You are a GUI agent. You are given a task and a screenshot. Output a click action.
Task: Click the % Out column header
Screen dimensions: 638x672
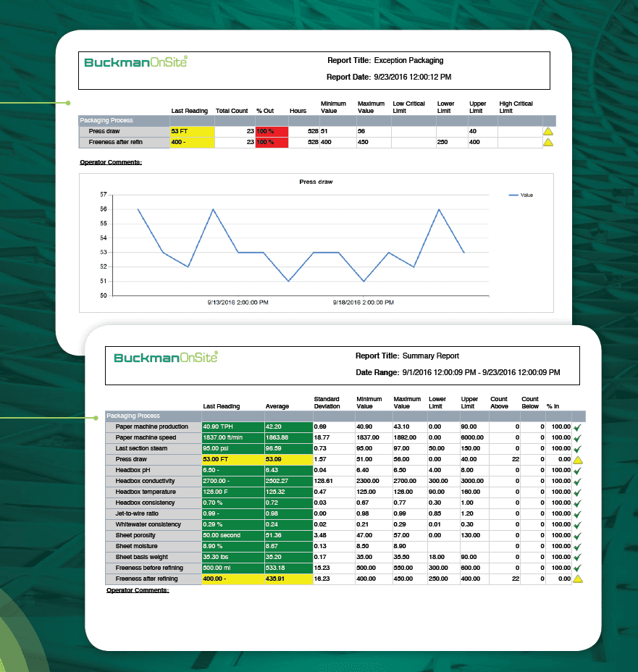tap(265, 111)
